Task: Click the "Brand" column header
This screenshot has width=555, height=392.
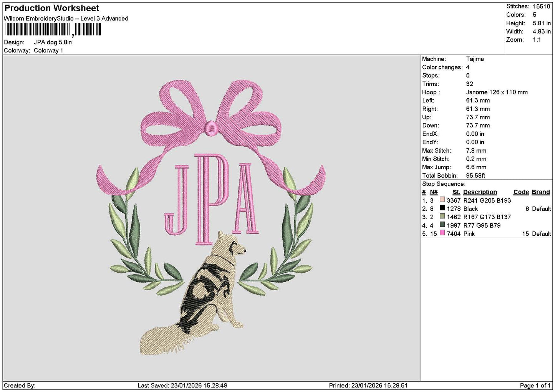Action: [x=541, y=192]
